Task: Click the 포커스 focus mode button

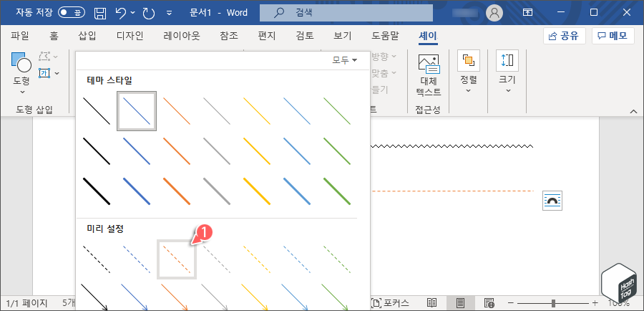Action: [x=390, y=303]
